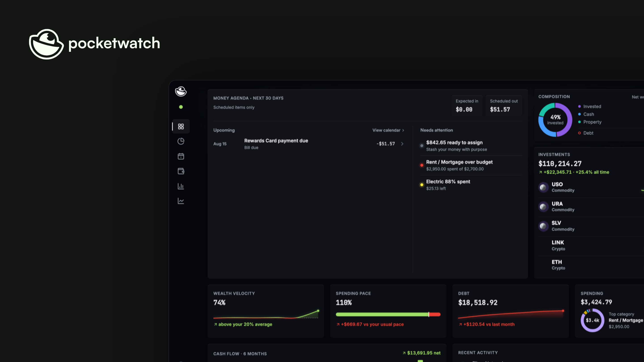Click the large pocketwatch brand logo
The image size is (644, 362).
click(x=95, y=44)
